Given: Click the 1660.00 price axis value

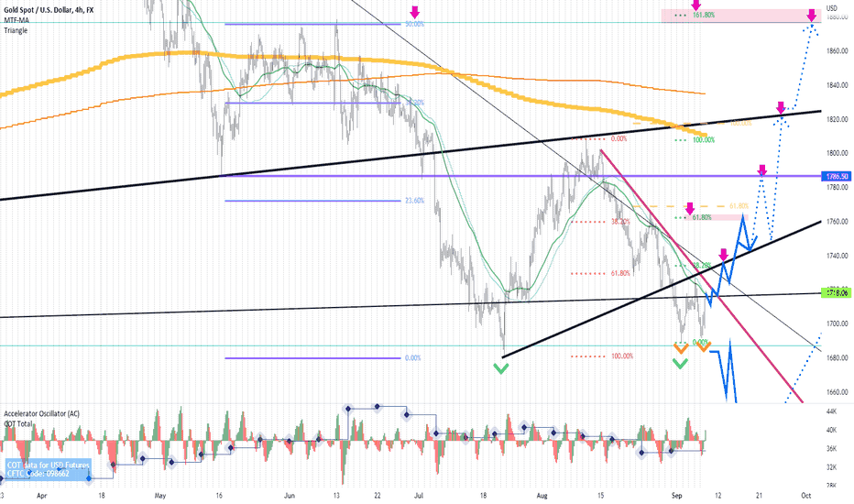Looking at the screenshot, I should click(837, 392).
